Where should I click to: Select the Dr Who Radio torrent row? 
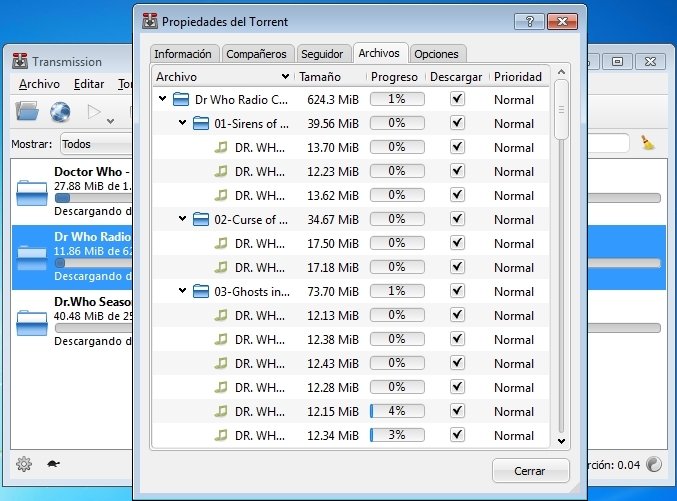click(72, 257)
